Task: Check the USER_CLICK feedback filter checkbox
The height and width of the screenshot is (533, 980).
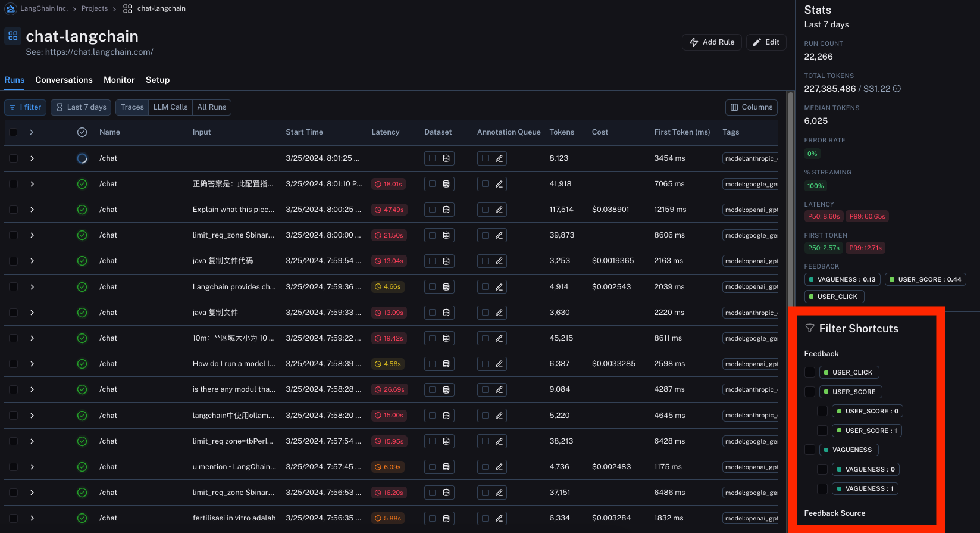Action: coord(810,372)
